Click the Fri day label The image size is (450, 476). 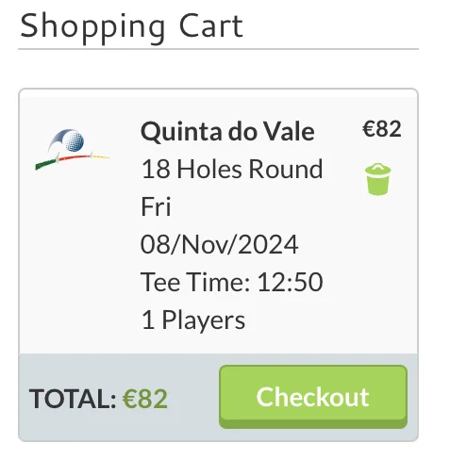tap(156, 206)
